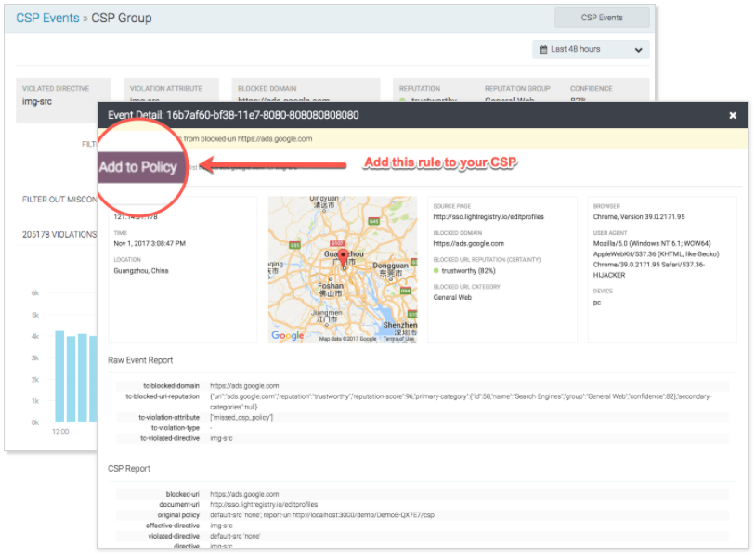756x558 pixels.
Task: Click the CSP Report section heading
Action: pyautogui.click(x=129, y=469)
